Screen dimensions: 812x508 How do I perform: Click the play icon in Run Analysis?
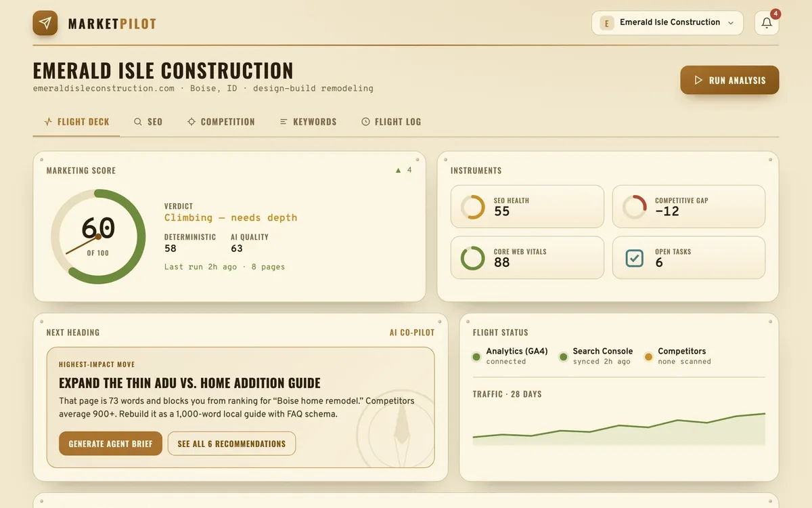(x=699, y=80)
